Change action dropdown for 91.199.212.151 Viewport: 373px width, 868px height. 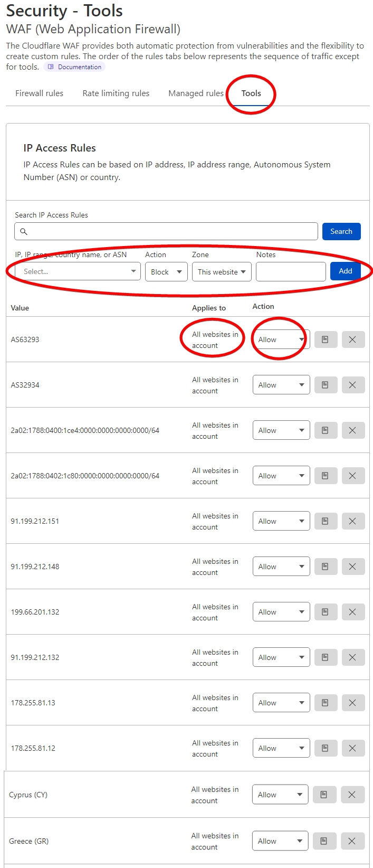(x=281, y=521)
